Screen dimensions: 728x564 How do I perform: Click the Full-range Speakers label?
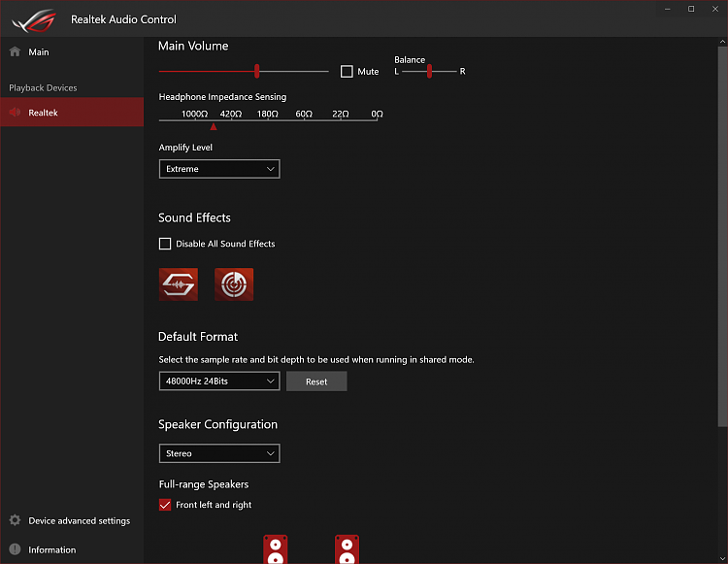pos(204,484)
